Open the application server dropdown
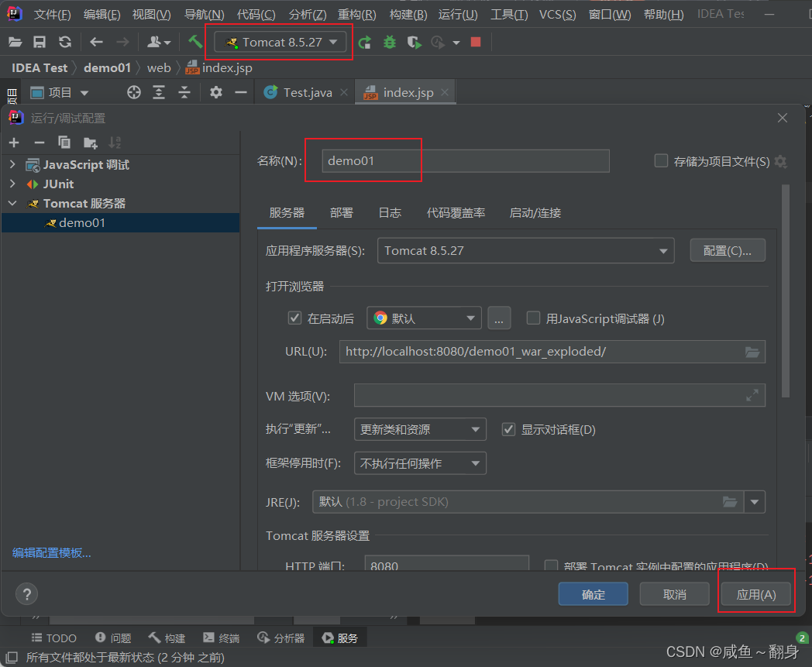Viewport: 812px width, 667px height. [525, 251]
